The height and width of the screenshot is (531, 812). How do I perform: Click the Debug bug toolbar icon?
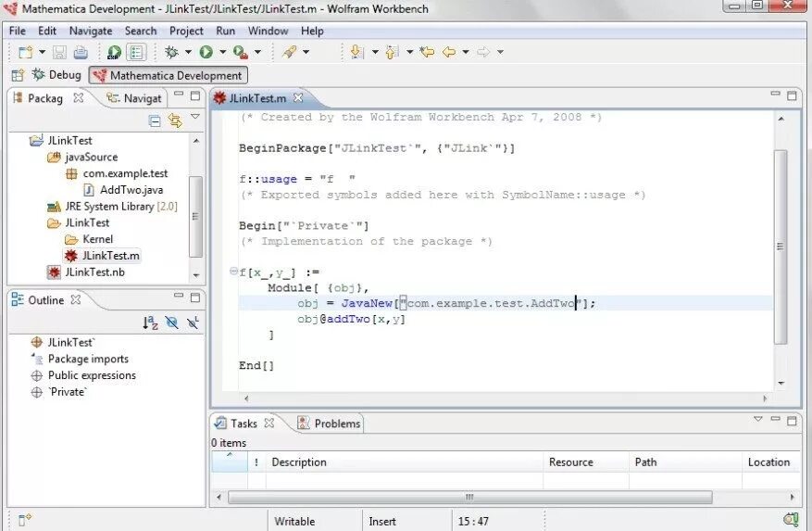pos(171,52)
